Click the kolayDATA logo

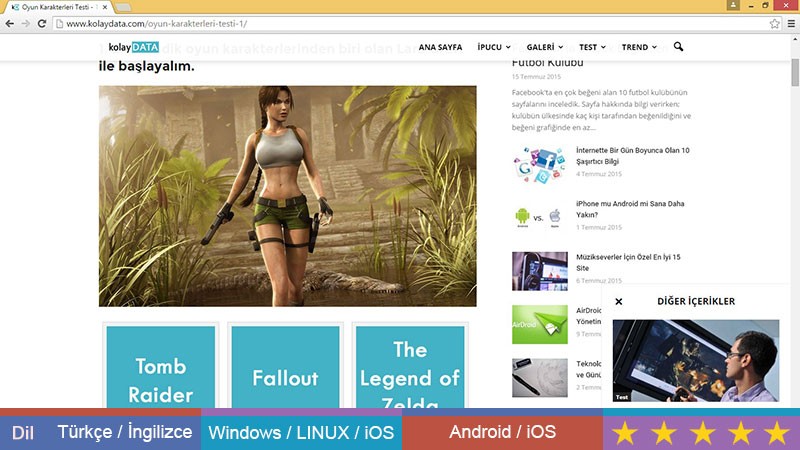point(133,47)
